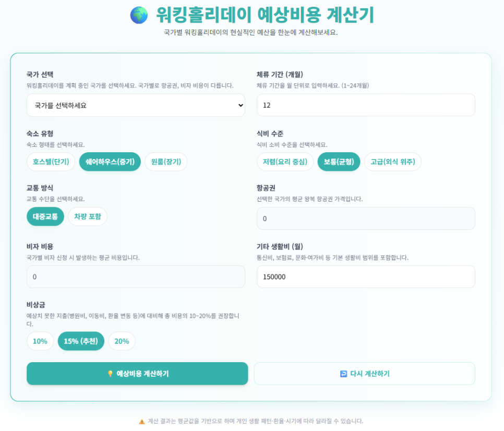Choose 보통(균형) food level
This screenshot has height=431, width=504.
(339, 162)
